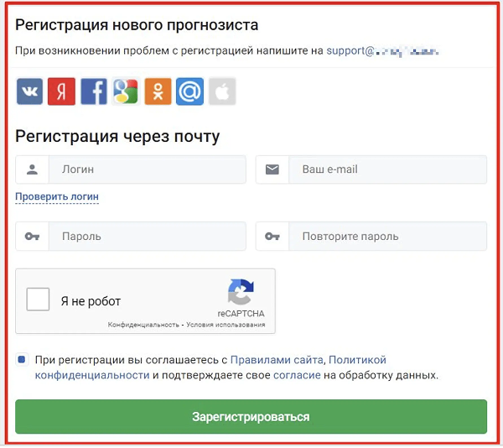Click the envelope icon beside e-mail field
The image size is (503, 448).
272,169
